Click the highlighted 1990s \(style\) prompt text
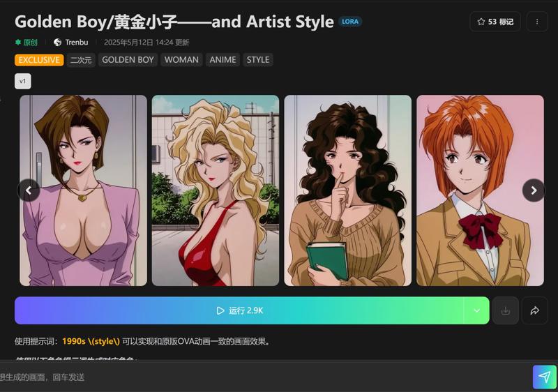This screenshot has height=392, width=558. pos(91,342)
